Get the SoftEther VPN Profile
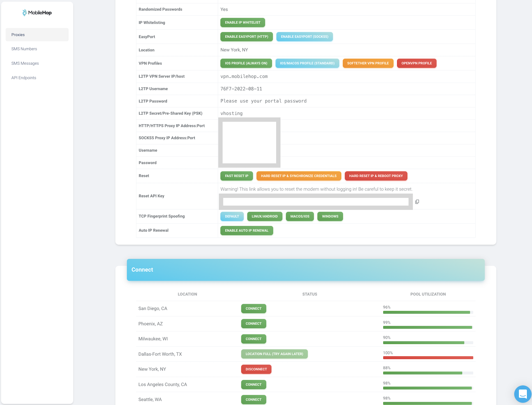 368,63
